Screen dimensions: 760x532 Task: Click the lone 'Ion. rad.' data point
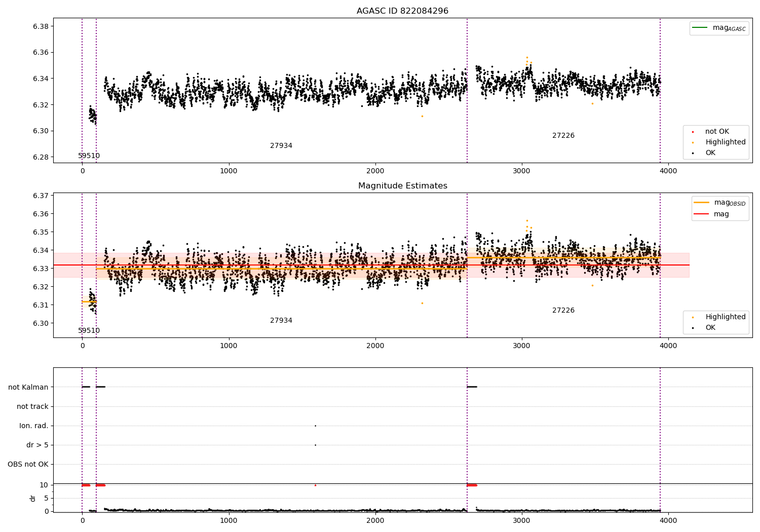pyautogui.click(x=315, y=426)
